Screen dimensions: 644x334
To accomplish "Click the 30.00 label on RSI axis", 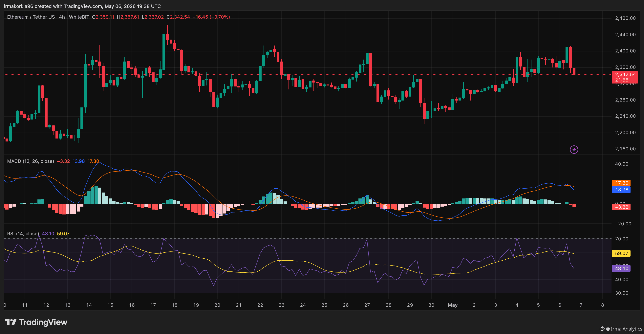I will 621,293.
